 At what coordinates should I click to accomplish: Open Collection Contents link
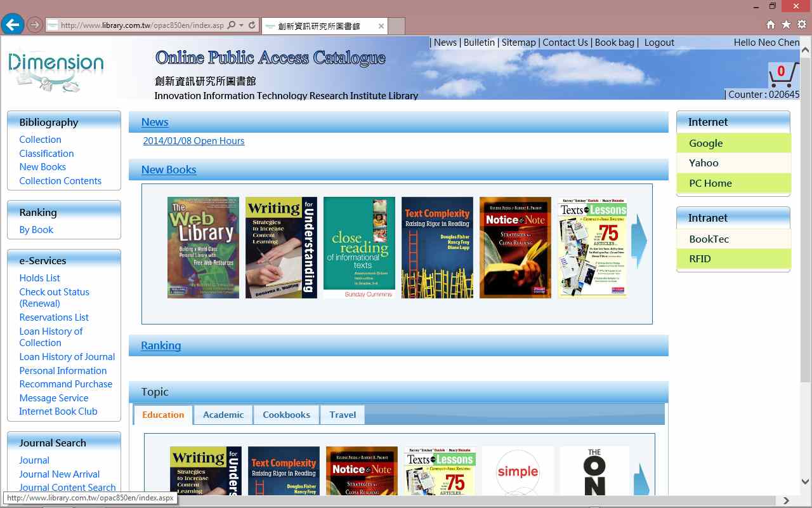(x=60, y=181)
